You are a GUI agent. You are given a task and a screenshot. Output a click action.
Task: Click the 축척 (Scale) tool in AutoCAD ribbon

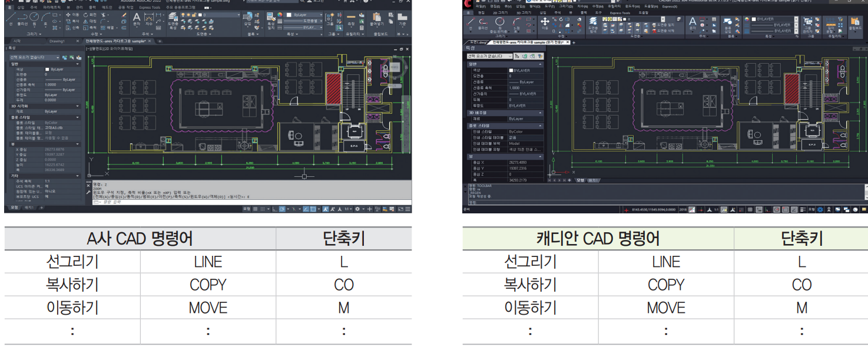coord(90,28)
